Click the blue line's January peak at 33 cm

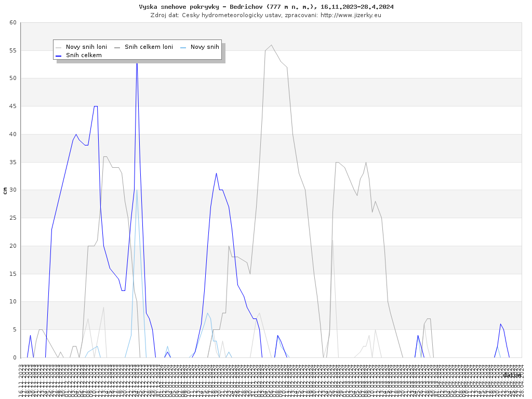click(216, 174)
